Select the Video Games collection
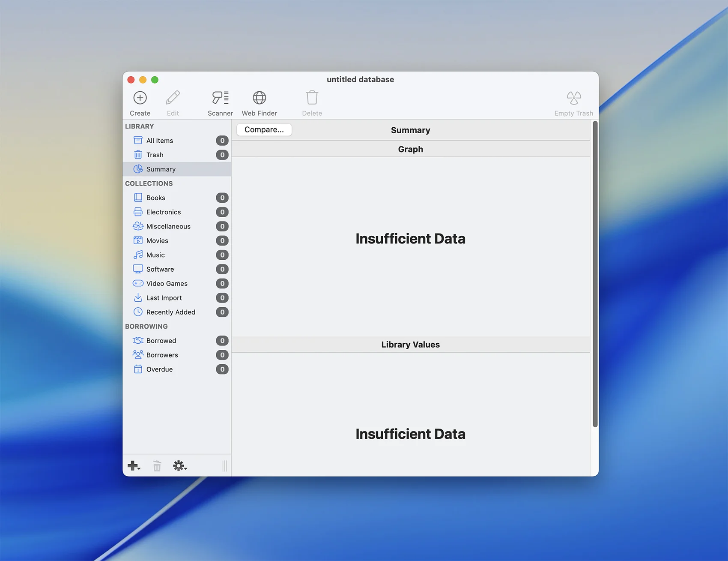The height and width of the screenshot is (561, 728). coord(167,283)
